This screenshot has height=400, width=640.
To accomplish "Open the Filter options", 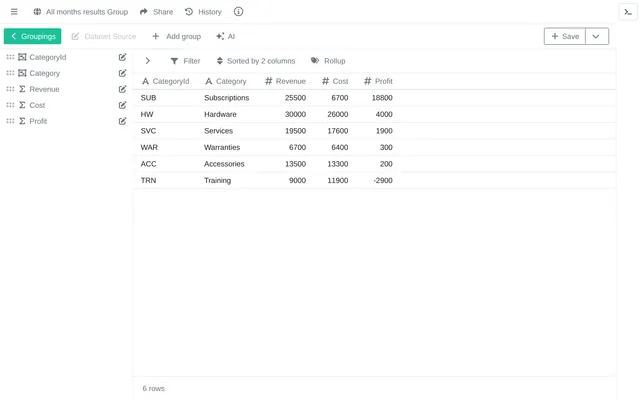I will 185,61.
